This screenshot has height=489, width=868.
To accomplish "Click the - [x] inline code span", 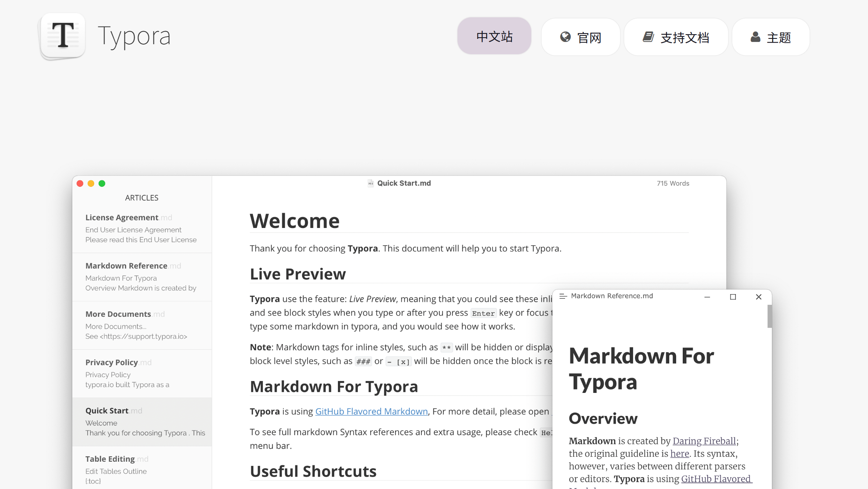I will point(399,362).
